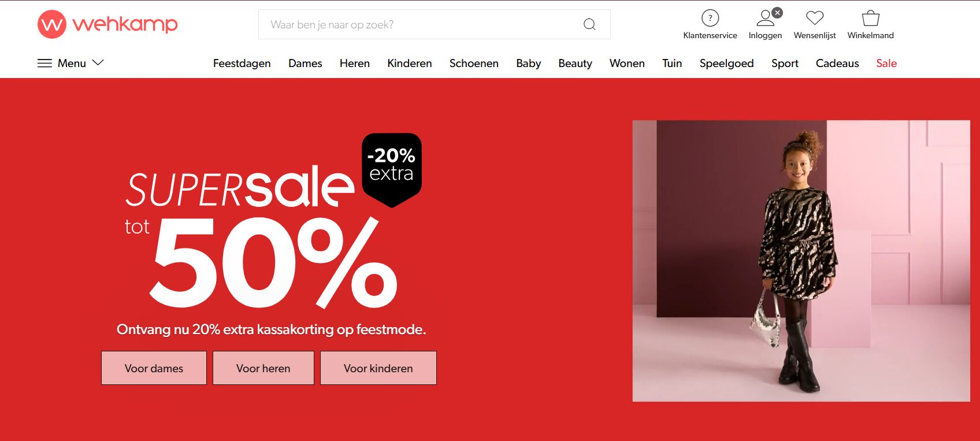The height and width of the screenshot is (441, 980).
Task: Open the Feestdagen category
Action: (242, 63)
